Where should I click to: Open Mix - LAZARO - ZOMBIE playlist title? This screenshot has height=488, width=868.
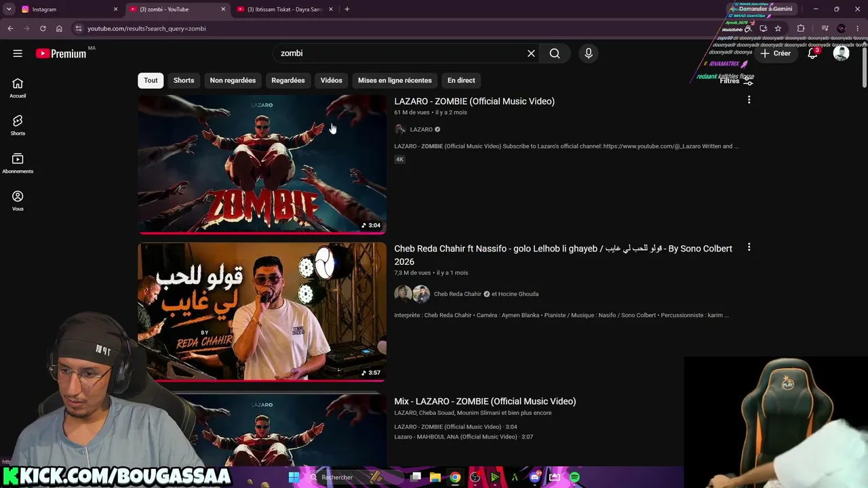[485, 401]
